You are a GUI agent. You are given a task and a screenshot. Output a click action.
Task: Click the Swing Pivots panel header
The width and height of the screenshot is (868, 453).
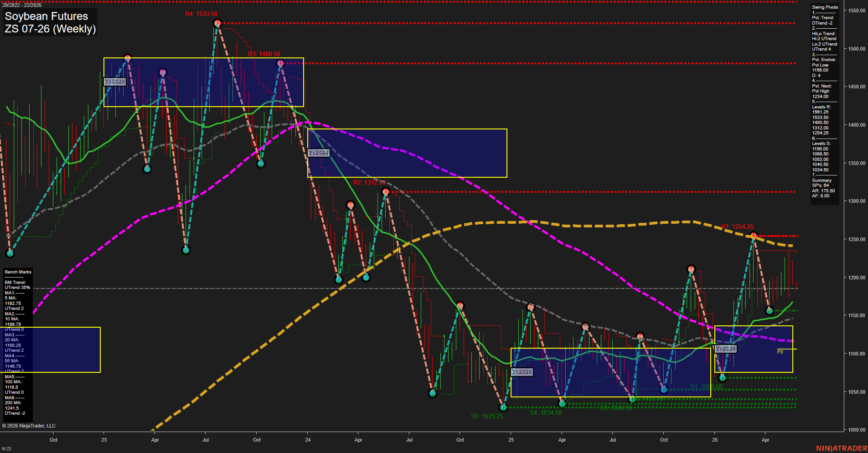coord(825,7)
